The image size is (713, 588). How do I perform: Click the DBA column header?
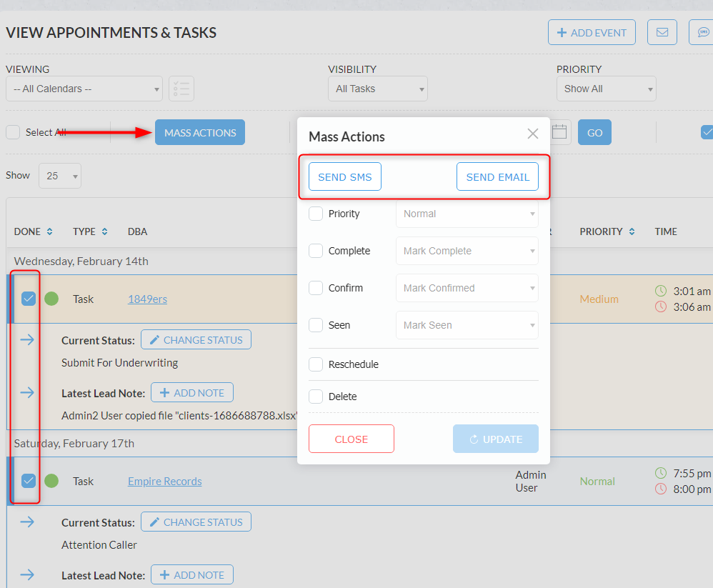(137, 231)
